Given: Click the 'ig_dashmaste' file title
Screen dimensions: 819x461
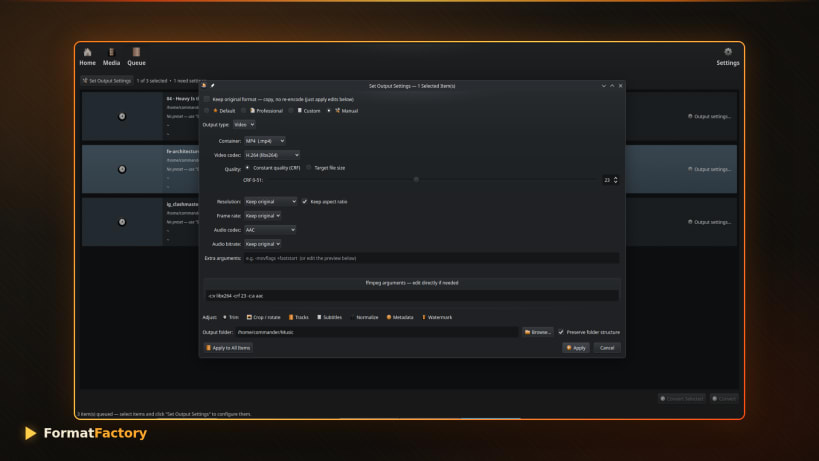Looking at the screenshot, I should pos(182,204).
